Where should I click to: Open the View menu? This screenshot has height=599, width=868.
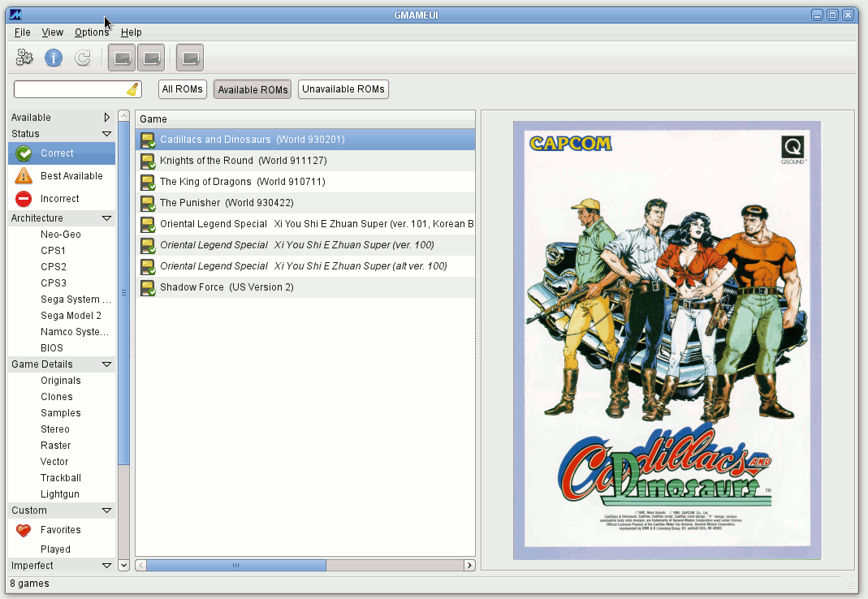point(53,32)
